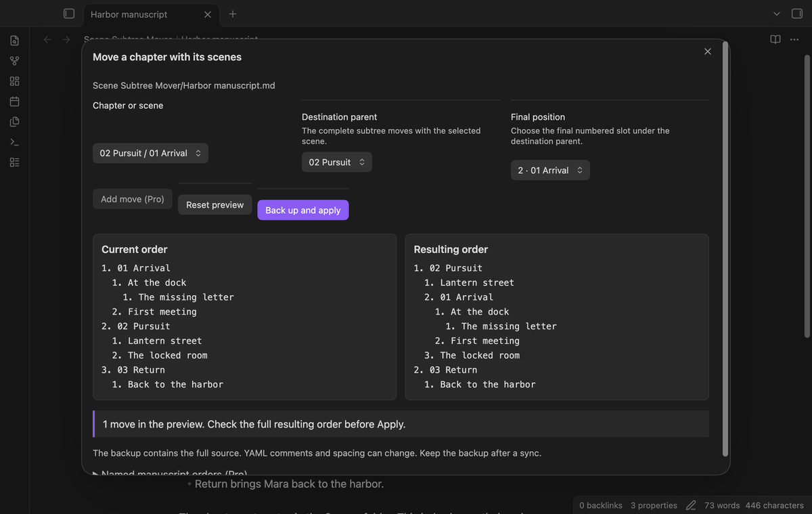
Task: Click 02 Pursuit in Current order
Action: (143, 327)
